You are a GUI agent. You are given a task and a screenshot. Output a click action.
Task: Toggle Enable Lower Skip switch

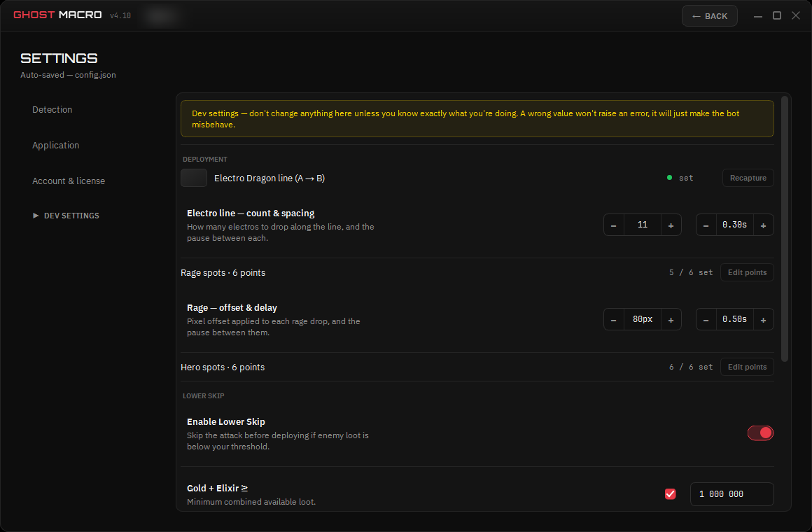760,433
